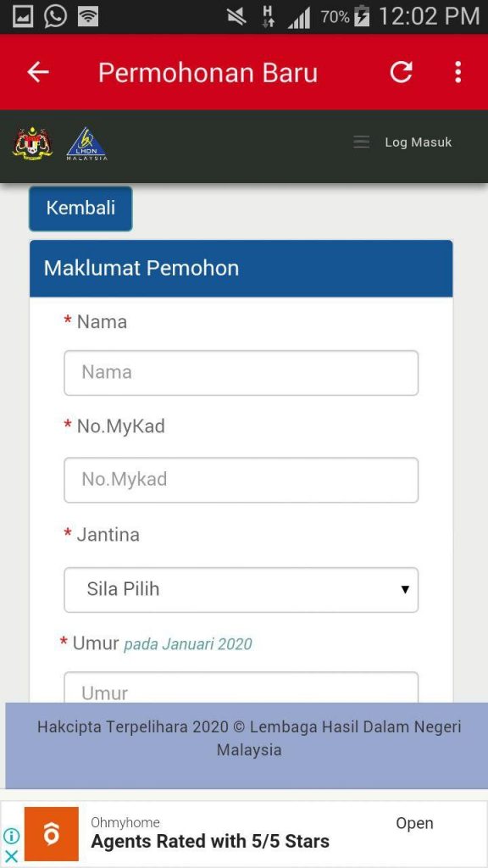Screen dimensions: 488x868
Task: Select Log Masuk menu item
Action: click(419, 142)
